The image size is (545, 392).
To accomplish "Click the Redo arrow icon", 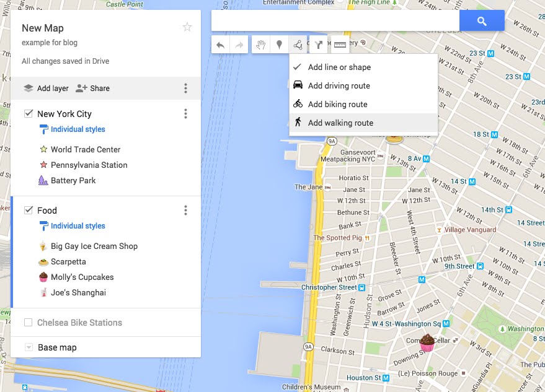I will click(239, 44).
